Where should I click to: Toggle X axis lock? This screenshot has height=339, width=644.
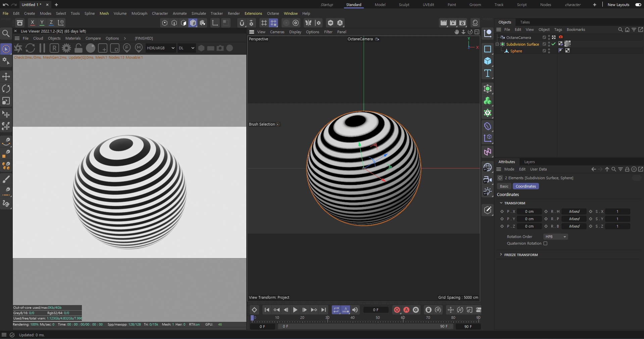(32, 22)
